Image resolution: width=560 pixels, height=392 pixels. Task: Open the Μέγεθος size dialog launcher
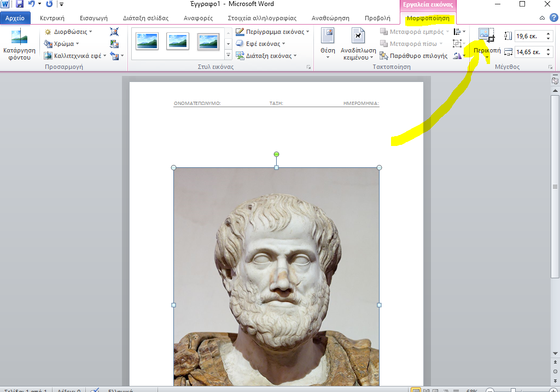click(550, 67)
